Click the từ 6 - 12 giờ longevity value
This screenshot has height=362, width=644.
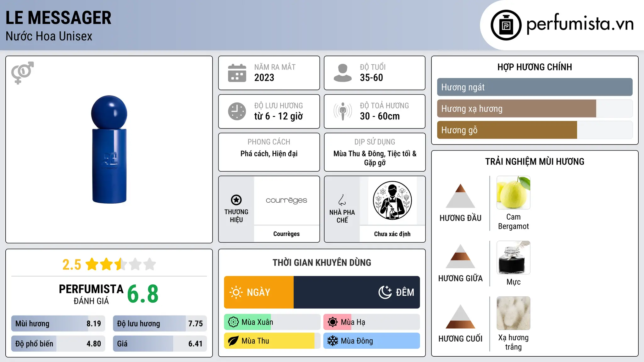pos(279,116)
